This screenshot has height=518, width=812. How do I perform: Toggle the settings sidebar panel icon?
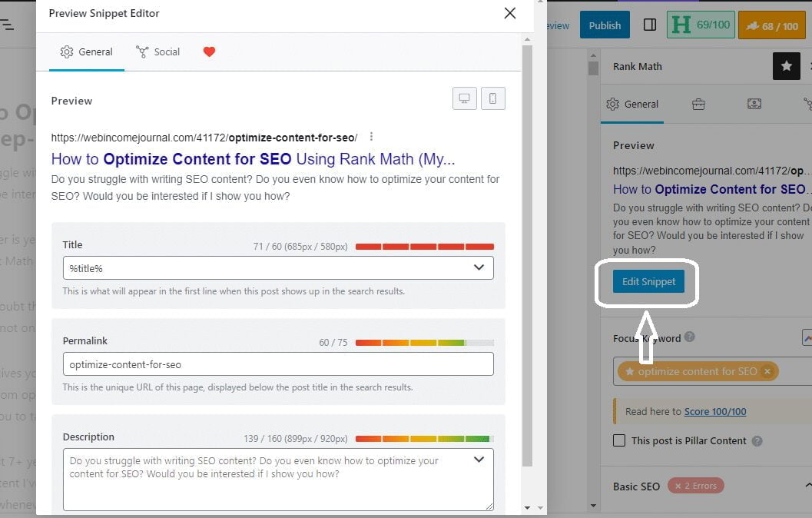tap(650, 25)
